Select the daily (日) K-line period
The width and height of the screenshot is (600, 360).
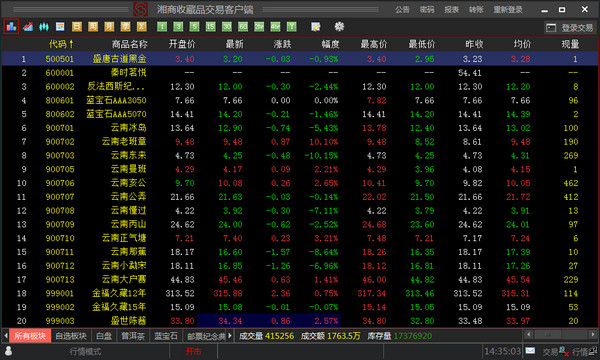(77, 26)
